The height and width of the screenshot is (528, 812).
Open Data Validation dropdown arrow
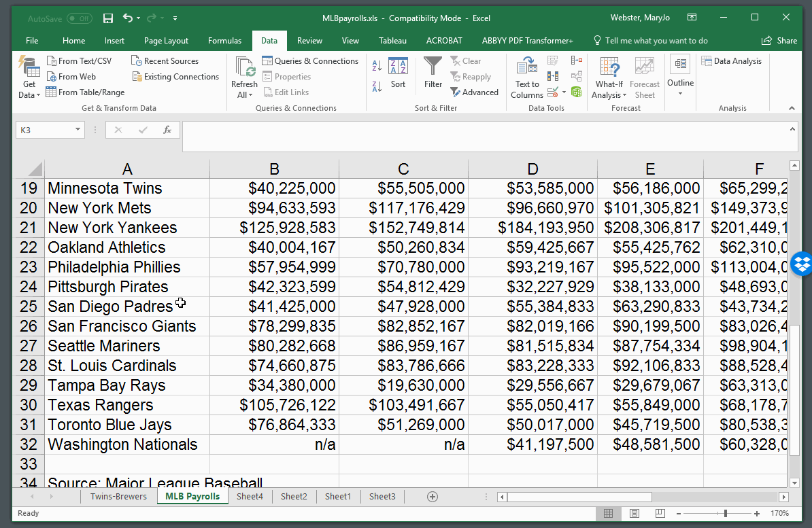(x=564, y=92)
